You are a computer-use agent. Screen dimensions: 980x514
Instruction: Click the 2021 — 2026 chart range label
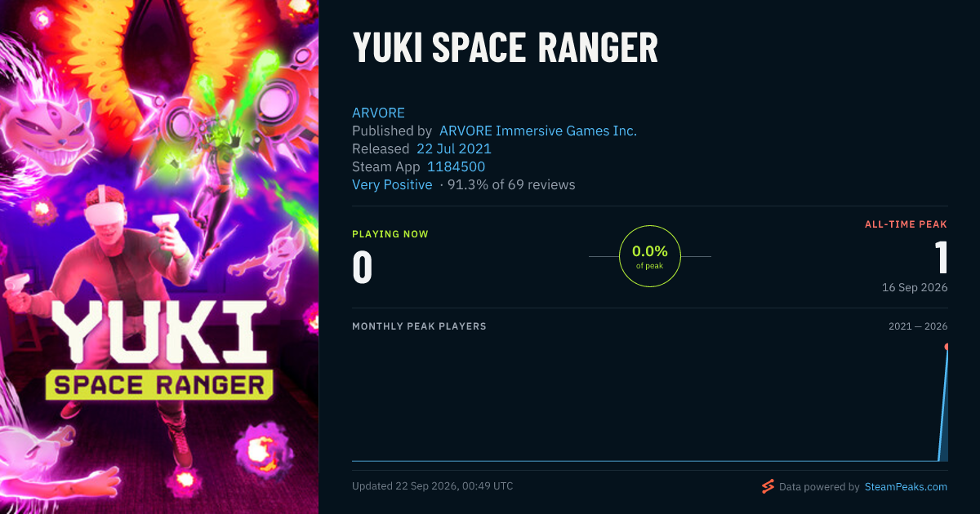(x=918, y=326)
